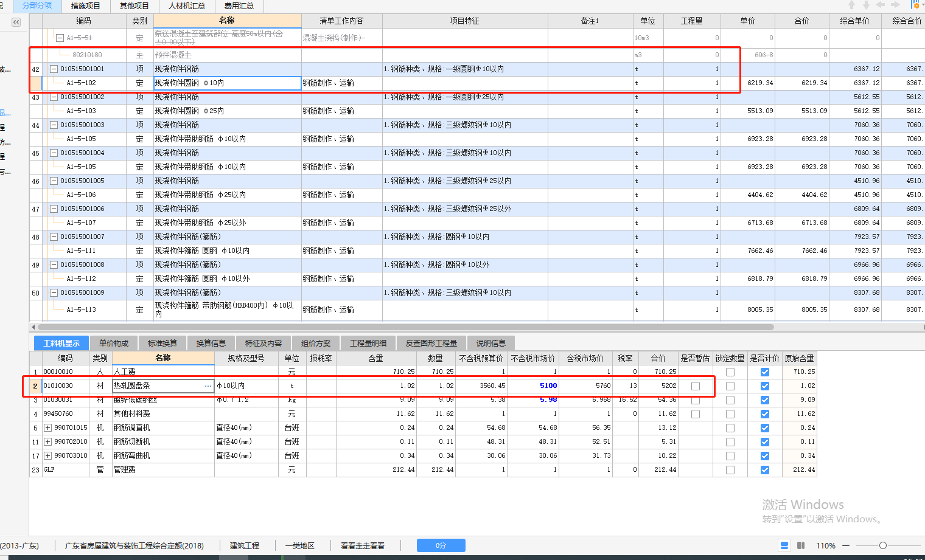The width and height of the screenshot is (925, 560).
Task: Click 110% zoom percentage text
Action: 826,545
